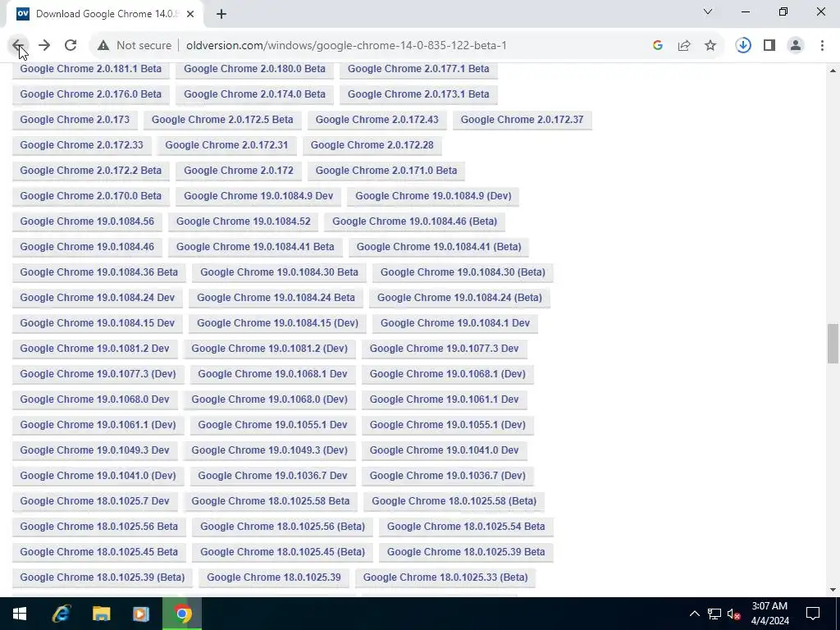Viewport: 840px width, 630px height.
Task: Show hidden system tray icons
Action: coord(694,614)
